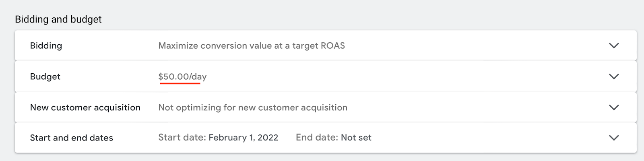Click the End date: Not set text
The height and width of the screenshot is (161, 644).
(333, 138)
